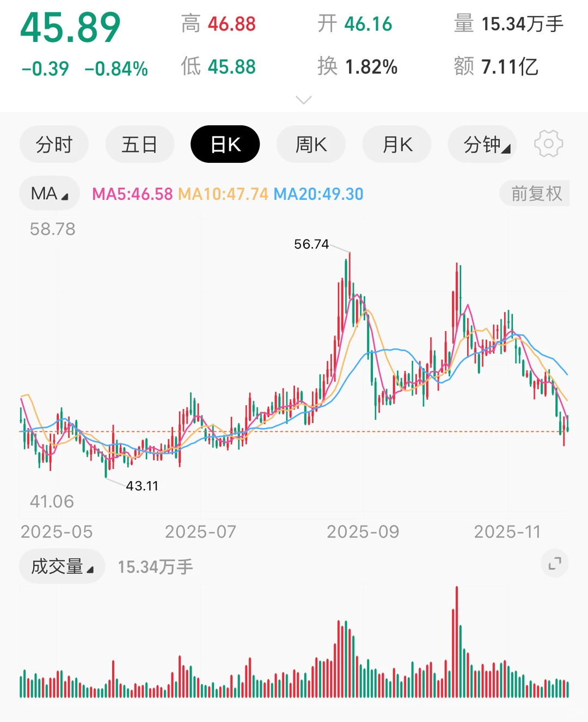The image size is (588, 722).
Task: Select the active 日K tab
Action: [225, 144]
